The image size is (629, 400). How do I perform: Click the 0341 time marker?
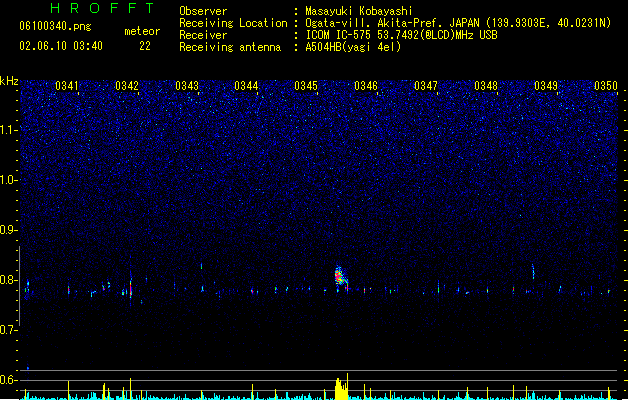pos(67,86)
